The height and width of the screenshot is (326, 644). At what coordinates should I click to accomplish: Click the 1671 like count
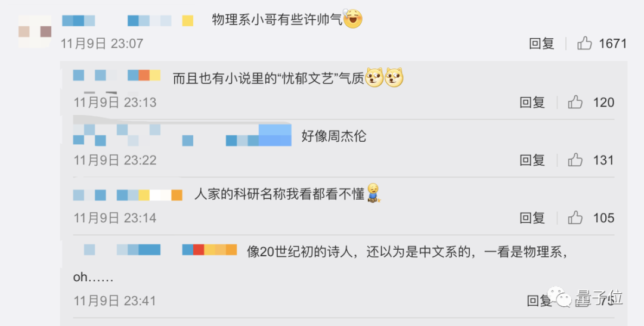click(x=612, y=44)
